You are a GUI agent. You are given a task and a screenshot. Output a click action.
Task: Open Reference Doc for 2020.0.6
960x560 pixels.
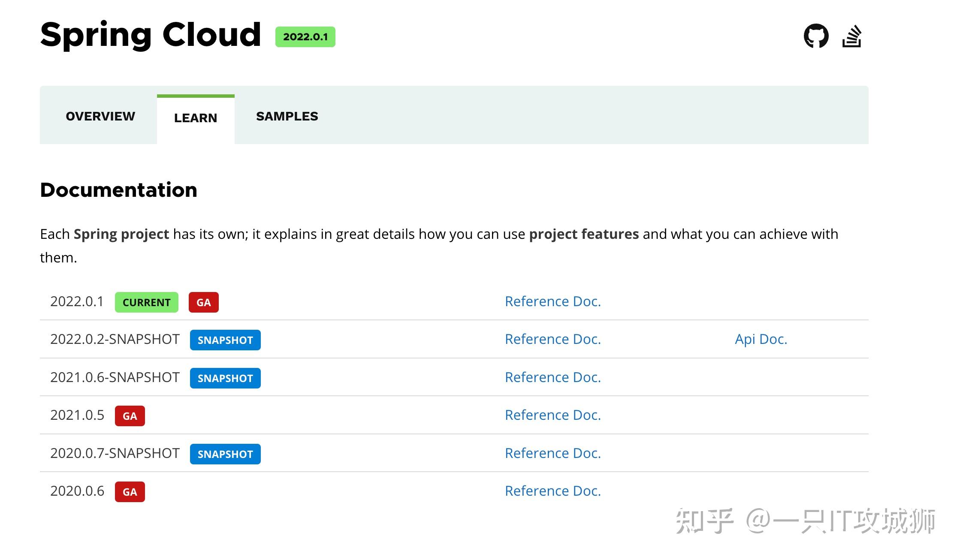[x=553, y=490]
